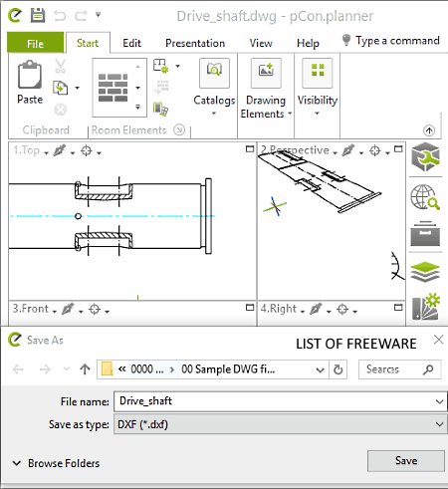Click the render mode icon in Front viewport
The width and height of the screenshot is (448, 489).
(x=68, y=309)
